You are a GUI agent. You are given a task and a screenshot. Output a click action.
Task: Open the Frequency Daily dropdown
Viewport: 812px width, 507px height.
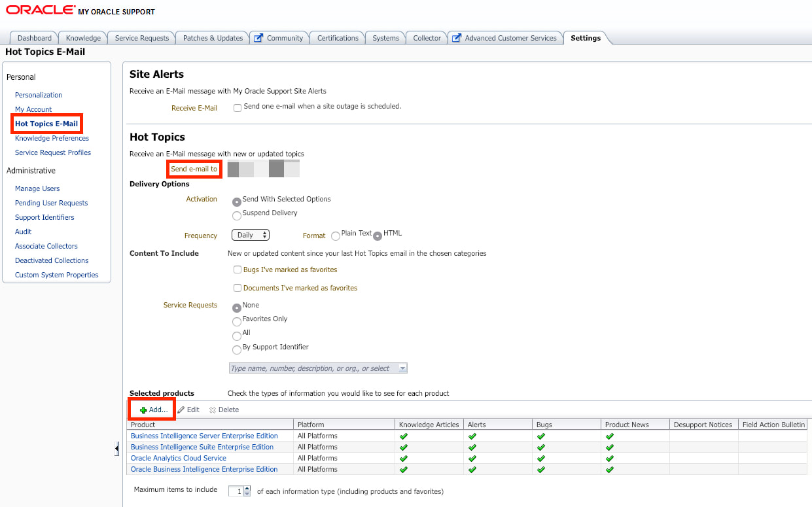point(251,235)
